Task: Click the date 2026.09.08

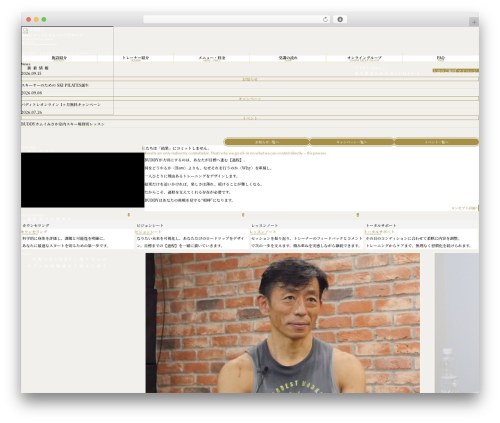Action: (x=31, y=93)
